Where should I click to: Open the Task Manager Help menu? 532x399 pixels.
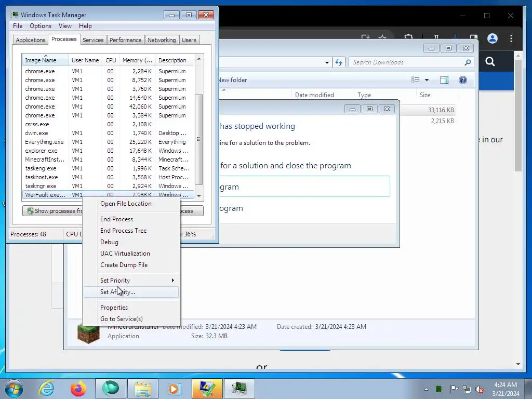click(85, 26)
